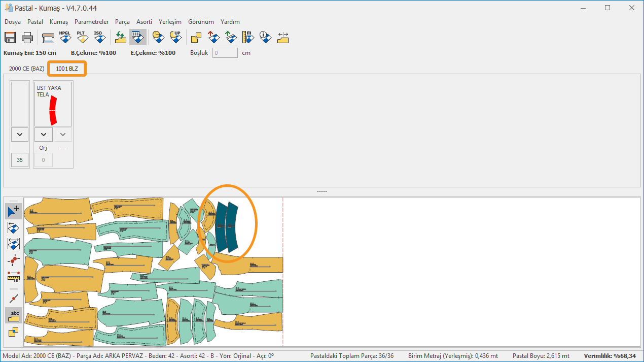Toggle the abc piece label display
The width and height of the screenshot is (644, 362).
click(x=14, y=315)
